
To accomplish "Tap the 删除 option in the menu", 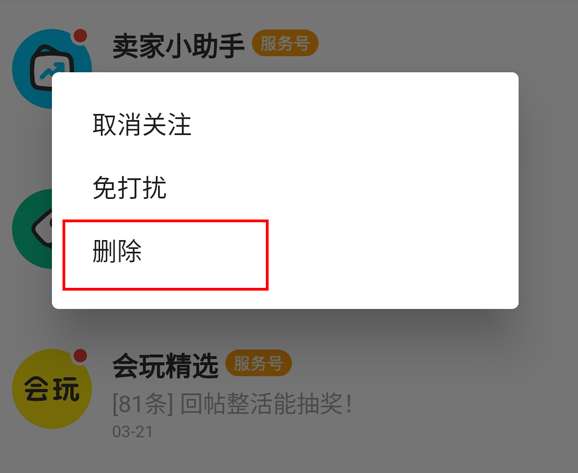I will pos(117,251).
